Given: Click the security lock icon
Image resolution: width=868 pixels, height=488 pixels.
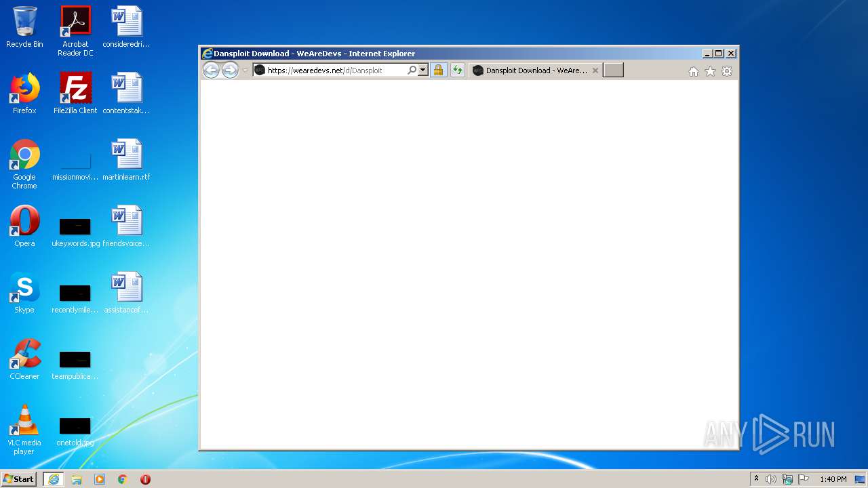Looking at the screenshot, I should (x=438, y=70).
